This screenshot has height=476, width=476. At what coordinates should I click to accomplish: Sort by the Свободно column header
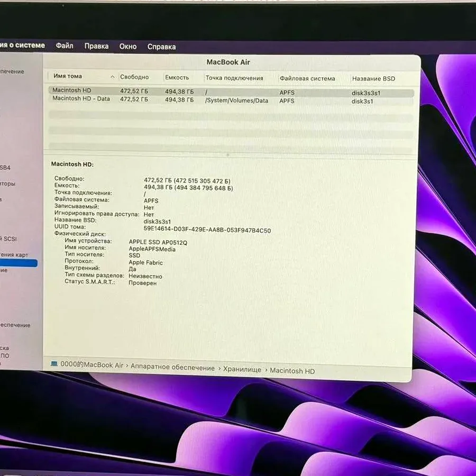(x=134, y=77)
